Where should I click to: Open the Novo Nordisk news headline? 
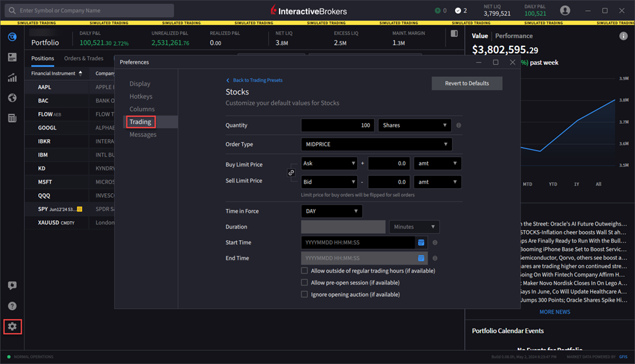[573, 283]
